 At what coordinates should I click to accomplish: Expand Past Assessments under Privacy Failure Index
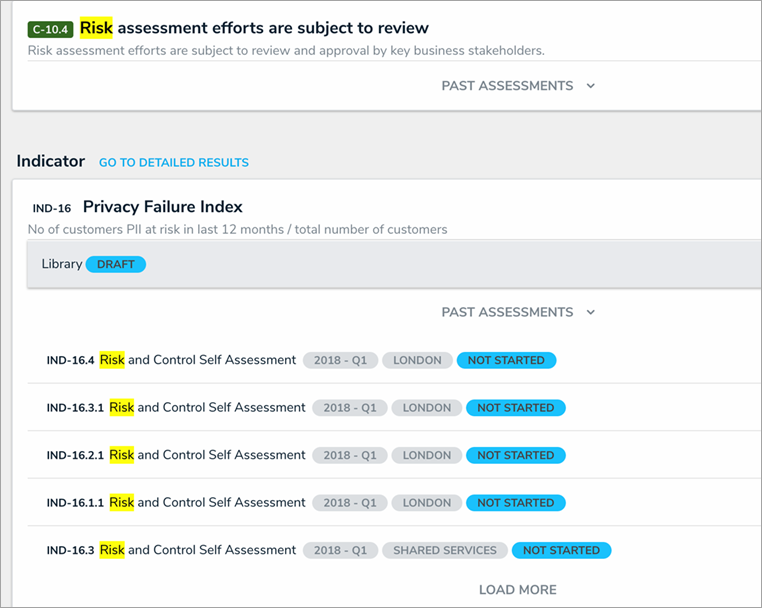[x=518, y=312]
